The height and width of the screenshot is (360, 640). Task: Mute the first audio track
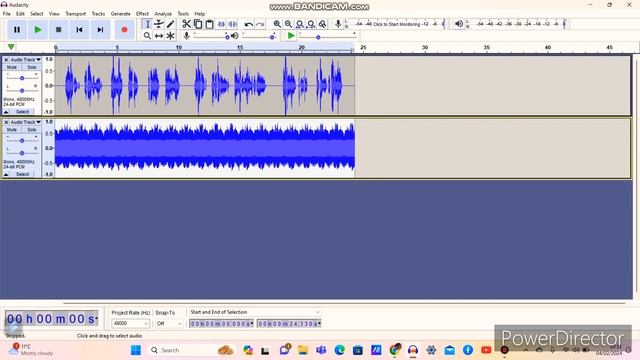point(12,67)
